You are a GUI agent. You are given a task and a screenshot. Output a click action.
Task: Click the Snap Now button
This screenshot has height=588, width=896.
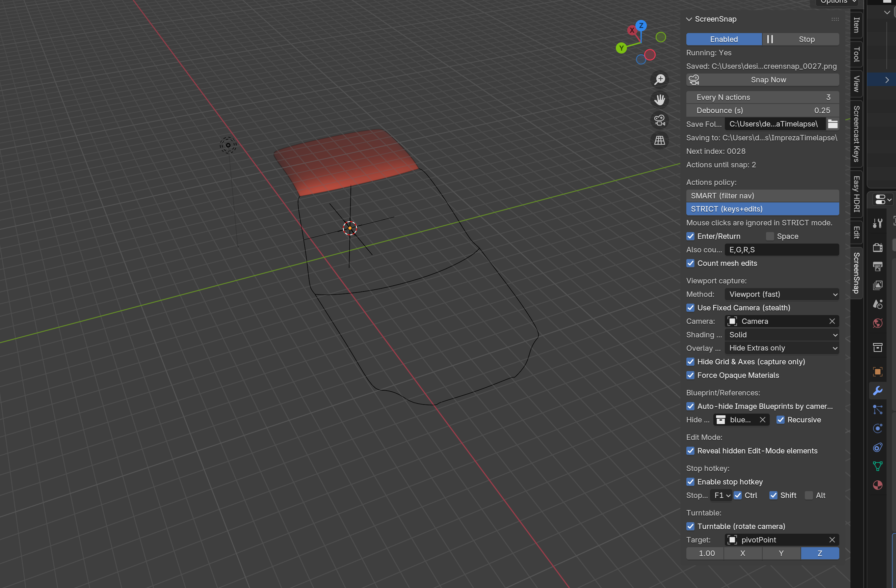(762, 80)
